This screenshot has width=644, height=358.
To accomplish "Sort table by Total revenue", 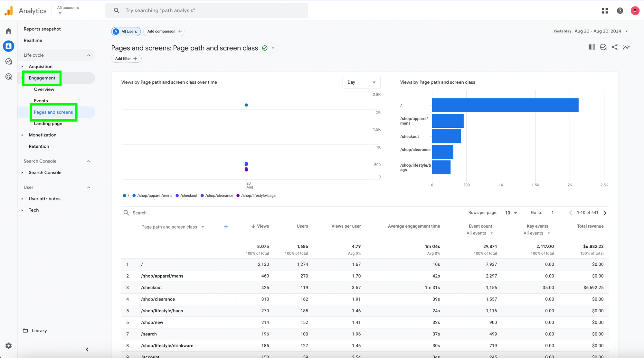I will (590, 226).
